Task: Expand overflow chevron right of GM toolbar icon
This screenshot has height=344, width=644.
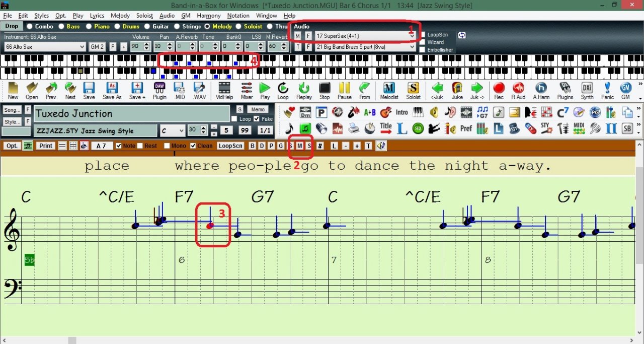Action: pos(640,84)
